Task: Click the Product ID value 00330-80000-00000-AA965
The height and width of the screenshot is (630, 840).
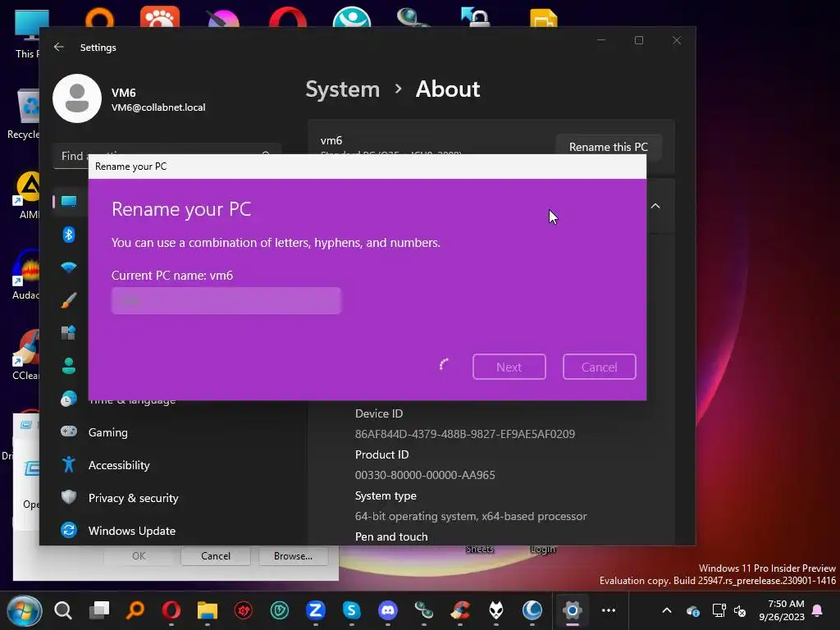Action: pyautogui.click(x=425, y=475)
